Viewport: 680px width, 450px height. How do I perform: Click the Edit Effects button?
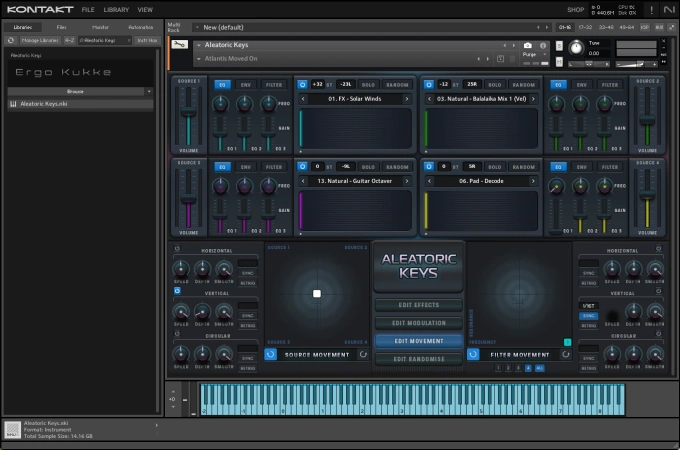(419, 305)
